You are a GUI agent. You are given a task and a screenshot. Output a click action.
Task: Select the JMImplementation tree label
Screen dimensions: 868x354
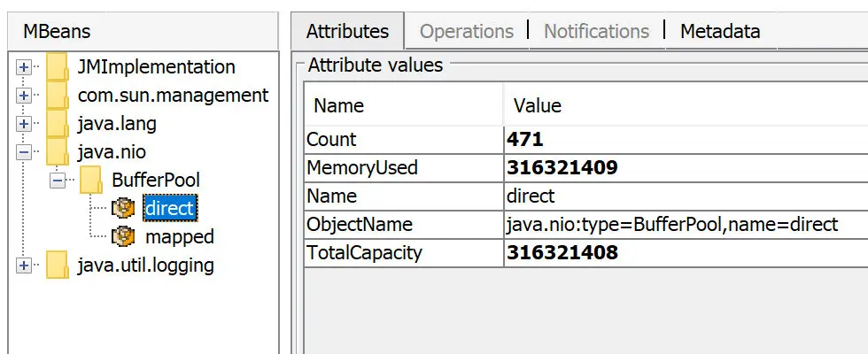157,67
